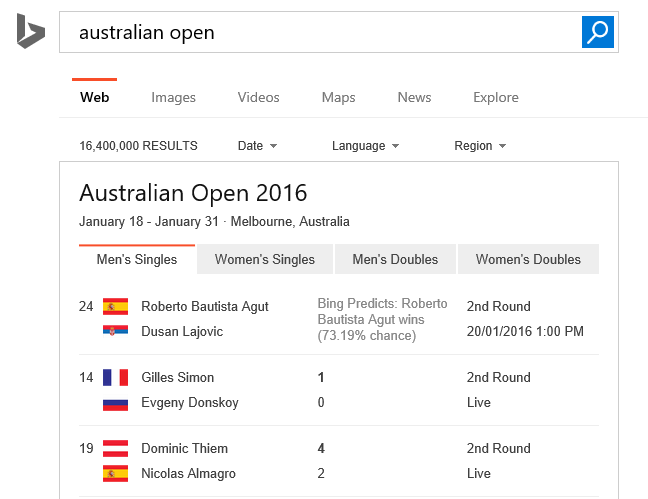Click player name Dominic Thiem
The image size is (648, 499).
[x=184, y=449]
